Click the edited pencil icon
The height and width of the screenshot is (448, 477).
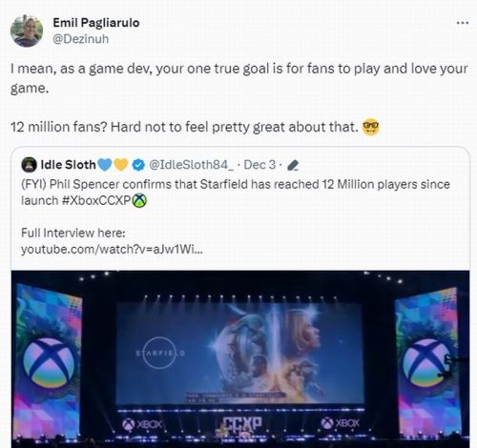(x=293, y=165)
